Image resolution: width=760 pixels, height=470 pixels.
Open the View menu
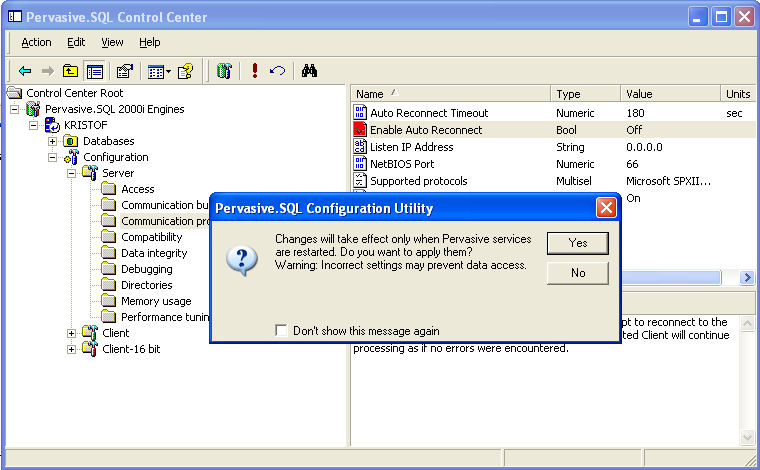112,42
